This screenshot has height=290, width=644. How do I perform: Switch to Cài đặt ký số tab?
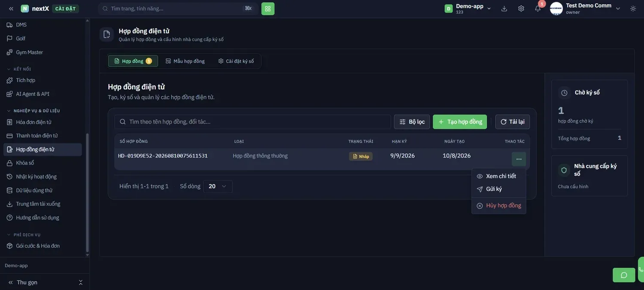click(x=236, y=61)
